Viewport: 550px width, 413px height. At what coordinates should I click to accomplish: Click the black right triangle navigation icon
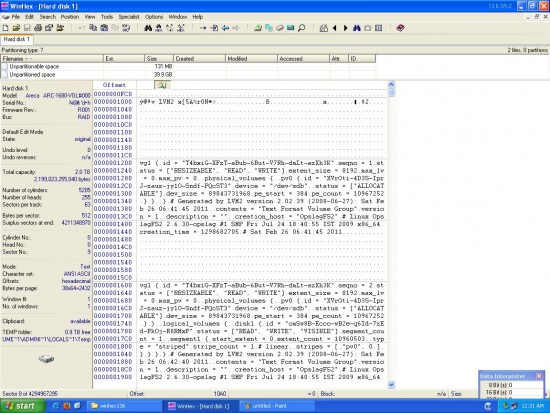346,28
